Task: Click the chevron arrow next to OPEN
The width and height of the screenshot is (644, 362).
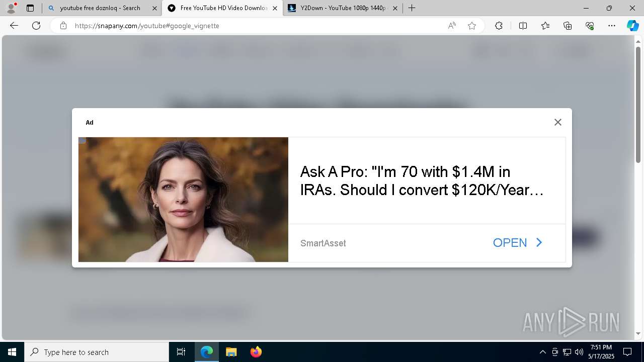Action: [x=539, y=242]
